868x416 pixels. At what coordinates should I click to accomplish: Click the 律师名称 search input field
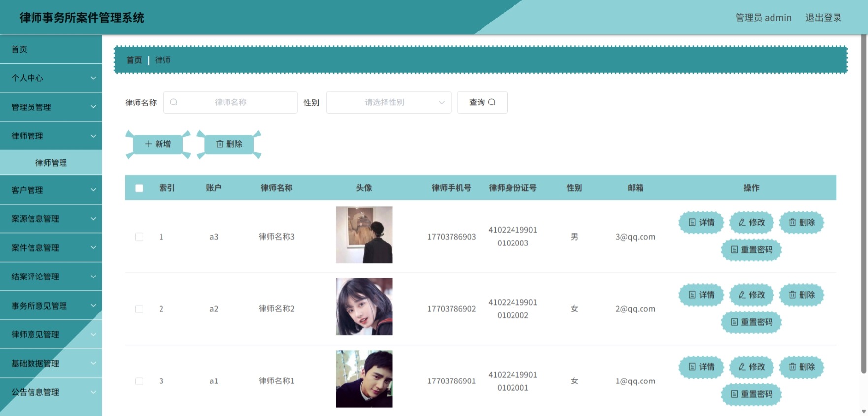[230, 103]
